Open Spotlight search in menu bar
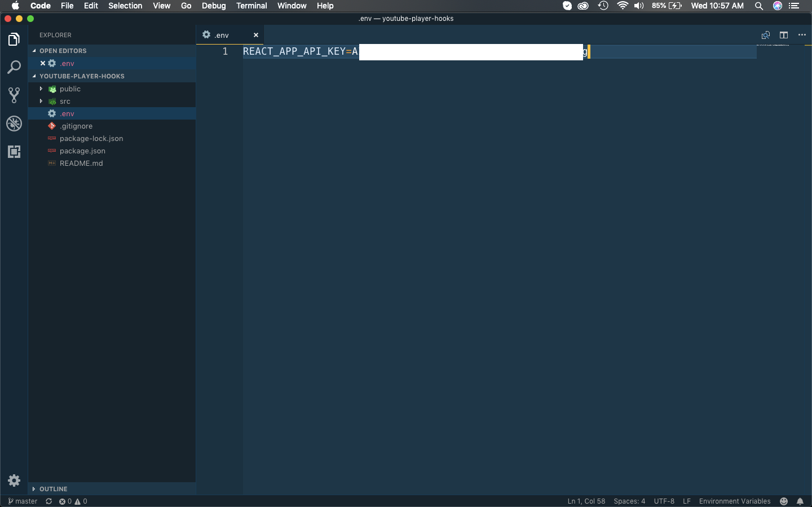 [759, 6]
